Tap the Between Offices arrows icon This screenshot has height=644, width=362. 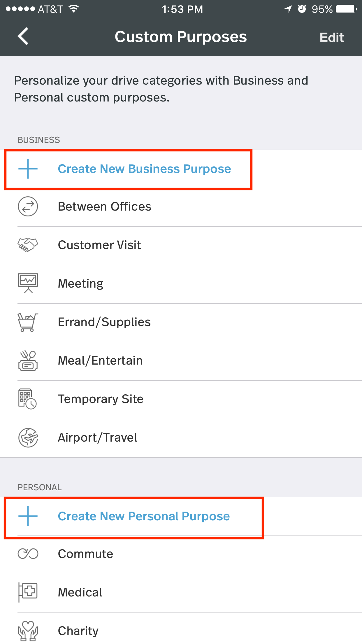click(x=28, y=206)
